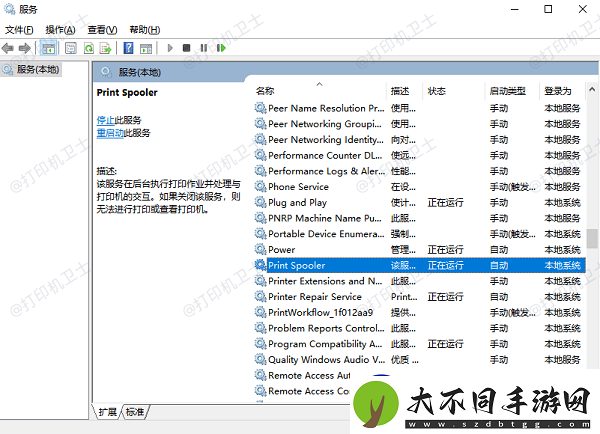
Task: Sort by the 登录为 column header
Action: pos(558,91)
